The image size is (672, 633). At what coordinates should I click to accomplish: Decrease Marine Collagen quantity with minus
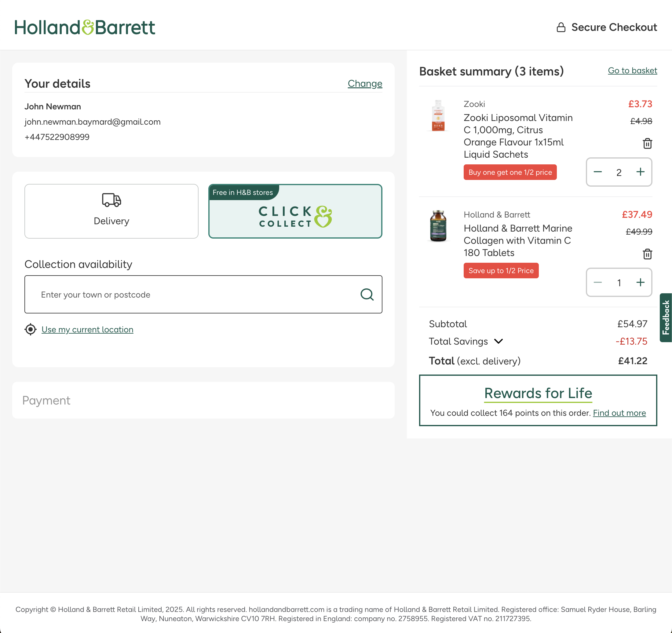point(598,282)
